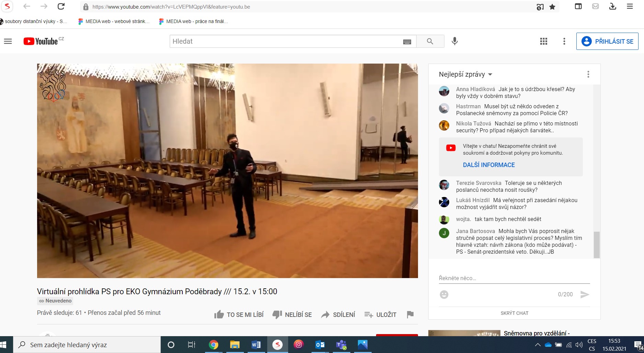Open the soubory distanční výuky bookmark
Viewport: 644px width, 353px height.
pyautogui.click(x=34, y=21)
